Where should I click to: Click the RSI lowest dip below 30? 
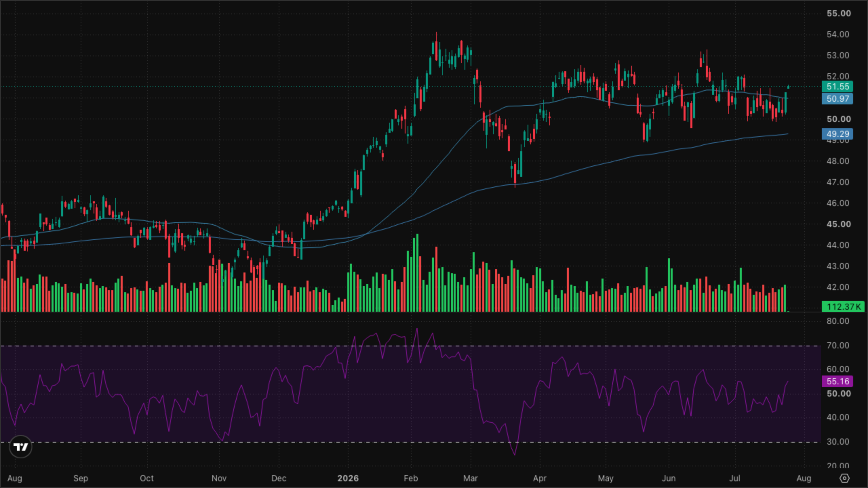[515, 454]
